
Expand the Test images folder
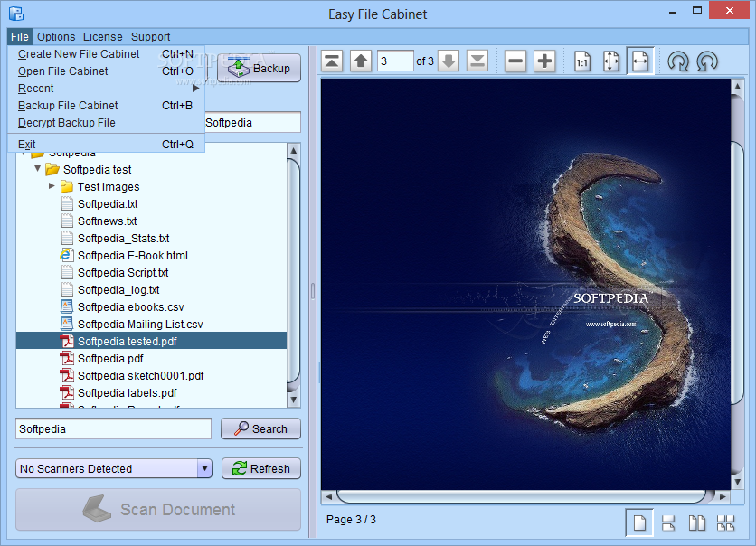(52, 186)
